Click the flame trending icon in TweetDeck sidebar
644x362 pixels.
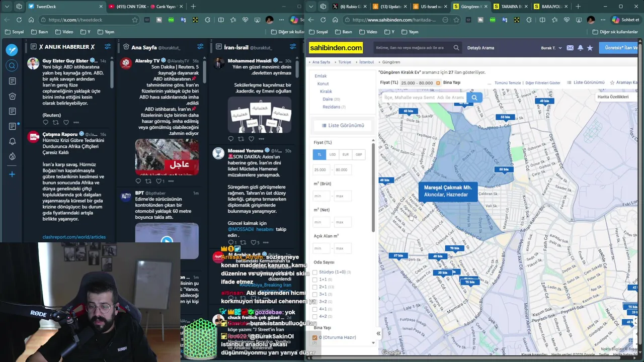(12, 156)
